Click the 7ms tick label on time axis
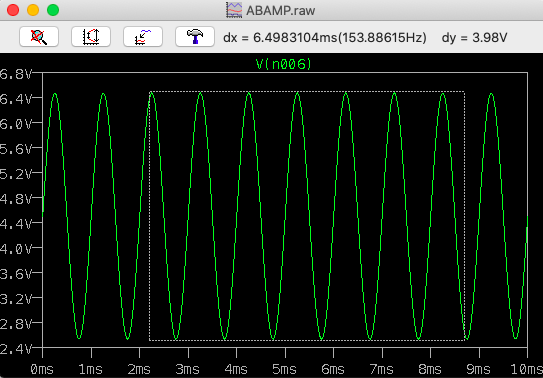Viewport: 543px width, 378px height. 382,369
